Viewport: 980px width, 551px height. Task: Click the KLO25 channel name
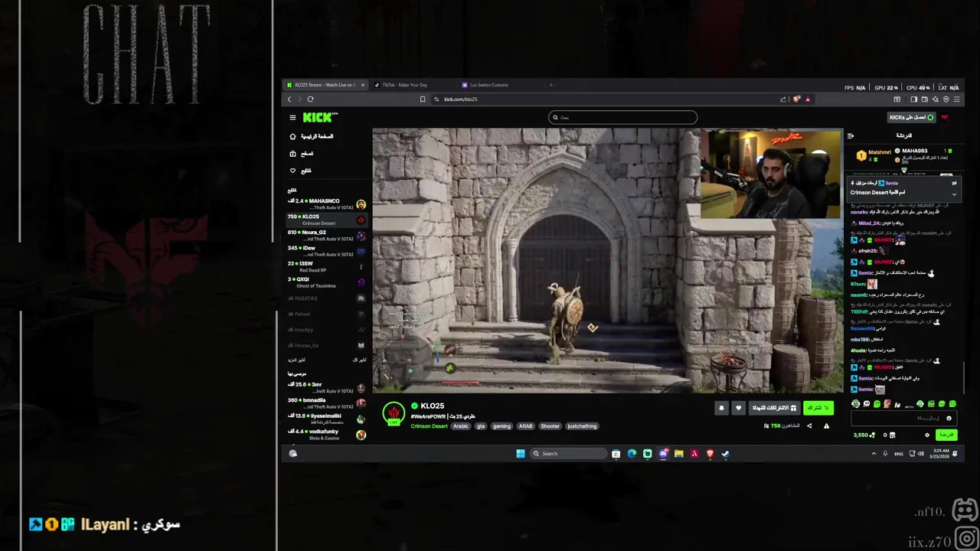(432, 406)
